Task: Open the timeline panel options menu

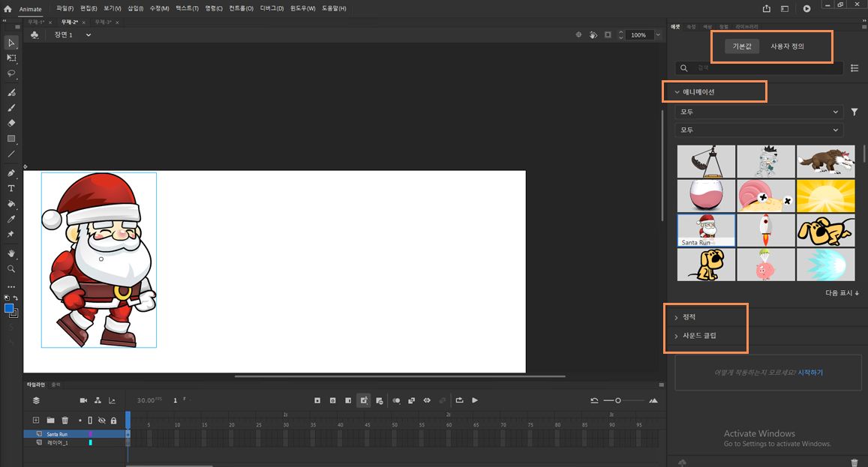Action: pyautogui.click(x=662, y=385)
